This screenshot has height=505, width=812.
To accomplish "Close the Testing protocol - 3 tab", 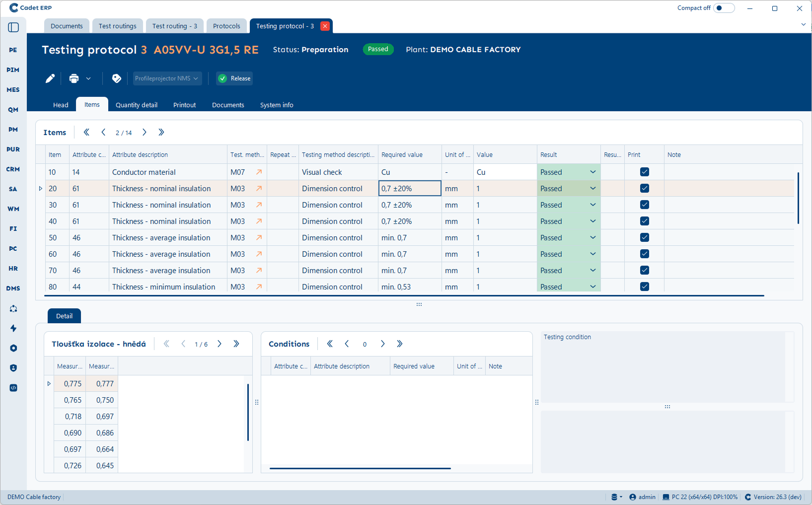I will (325, 26).
